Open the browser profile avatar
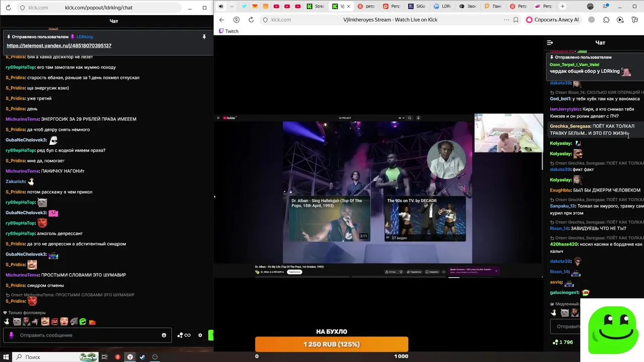Screen dimensions: 644x362 tap(590, 7)
